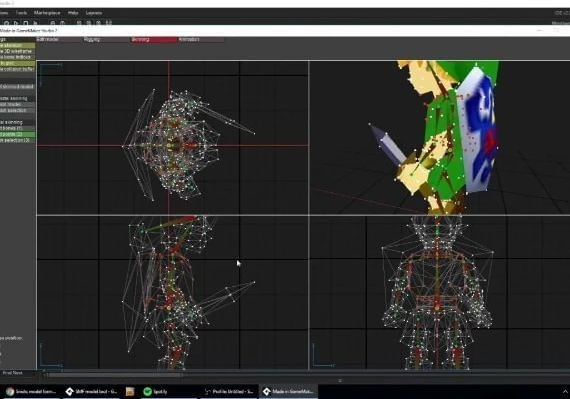The image size is (570, 399).
Task: Toggle the snap to grid option
Action: pyautogui.click(x=17, y=63)
